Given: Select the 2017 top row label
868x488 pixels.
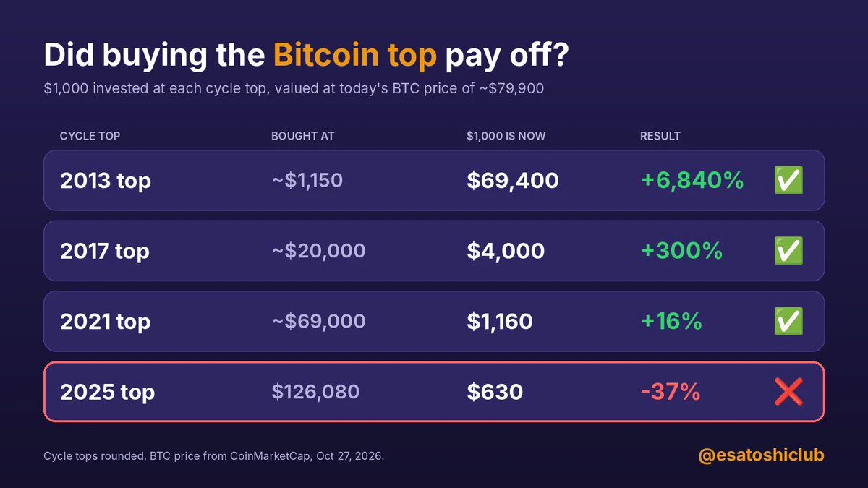Looking at the screenshot, I should point(105,251).
